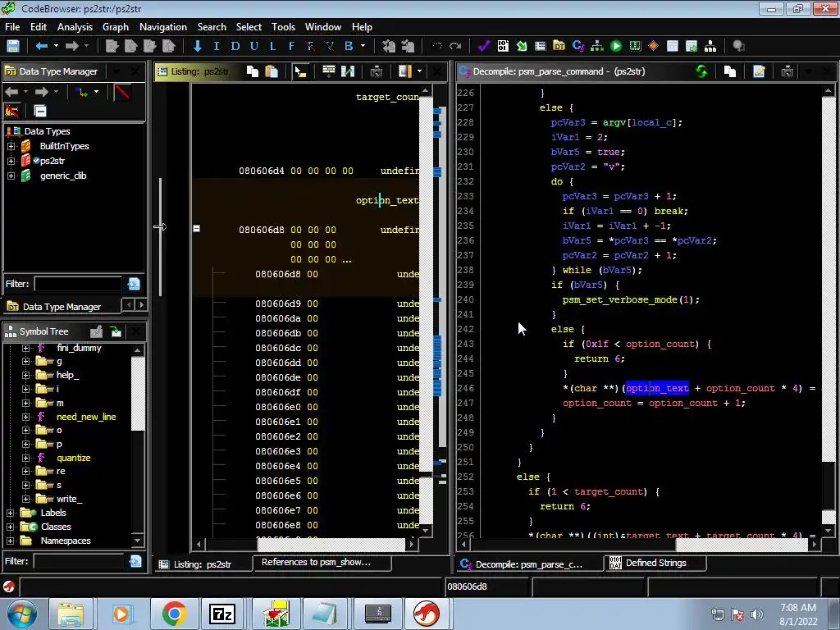Jump to next instruction using the I toolbar icon
Viewport: 840px width, 630px height.
(x=217, y=46)
